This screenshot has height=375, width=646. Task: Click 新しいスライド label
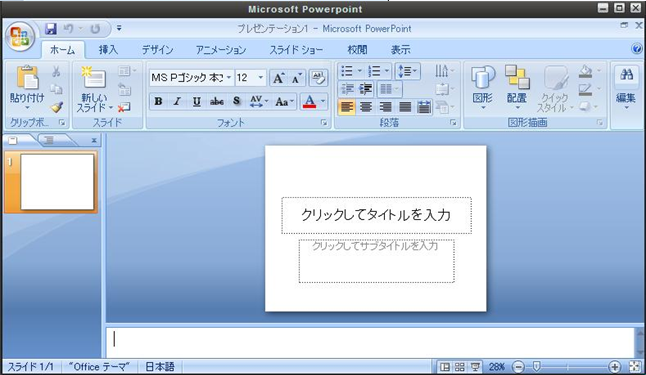pyautogui.click(x=94, y=103)
